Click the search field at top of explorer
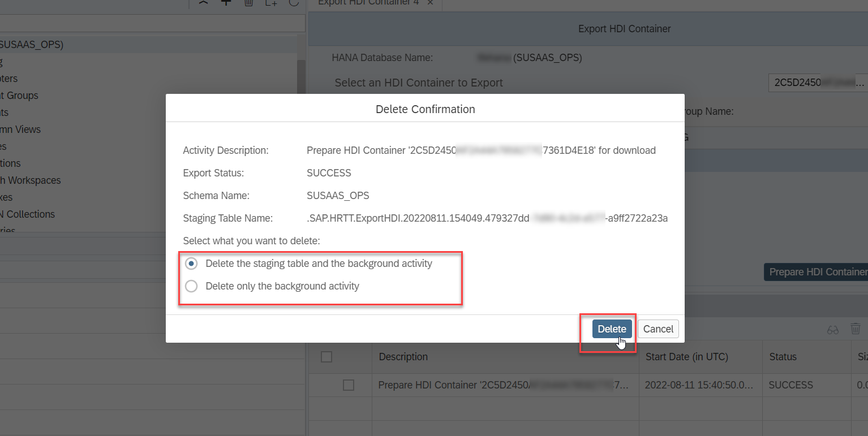The image size is (868, 436). [153, 23]
